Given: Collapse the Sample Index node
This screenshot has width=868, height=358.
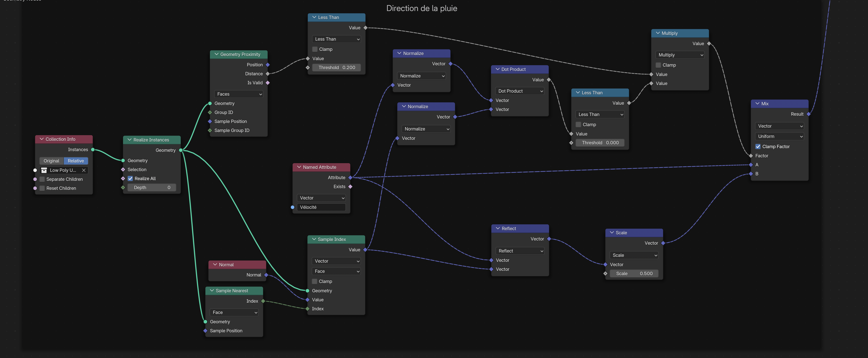Looking at the screenshot, I should pyautogui.click(x=314, y=239).
